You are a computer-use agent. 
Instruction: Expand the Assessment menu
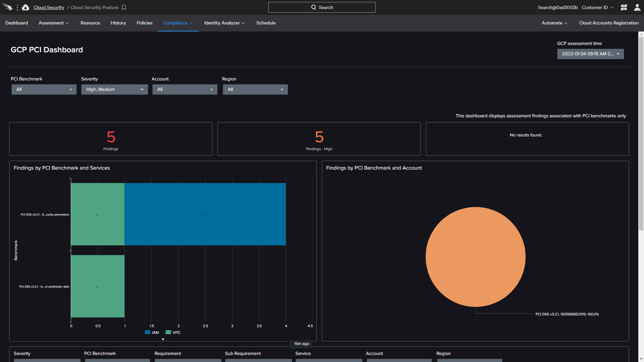(x=54, y=23)
